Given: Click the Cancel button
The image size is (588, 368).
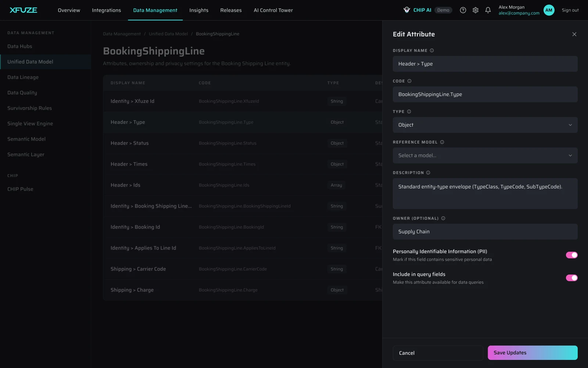Looking at the screenshot, I should click(x=438, y=353).
